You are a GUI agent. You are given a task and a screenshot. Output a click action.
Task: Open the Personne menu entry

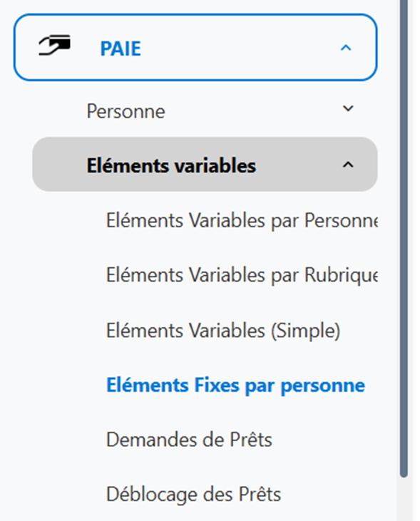[126, 111]
